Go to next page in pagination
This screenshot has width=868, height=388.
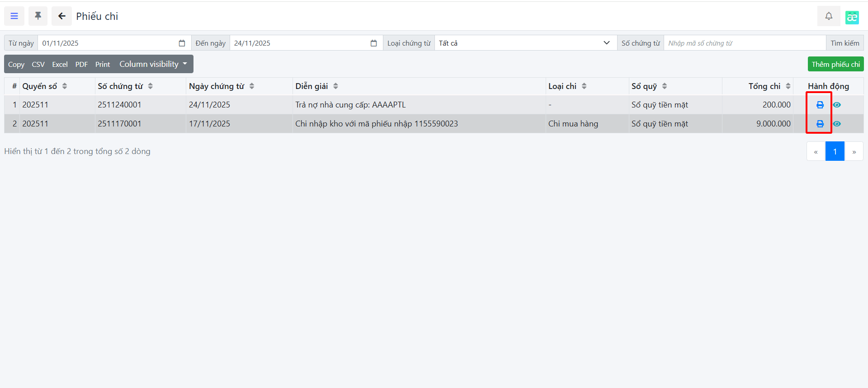[854, 152]
